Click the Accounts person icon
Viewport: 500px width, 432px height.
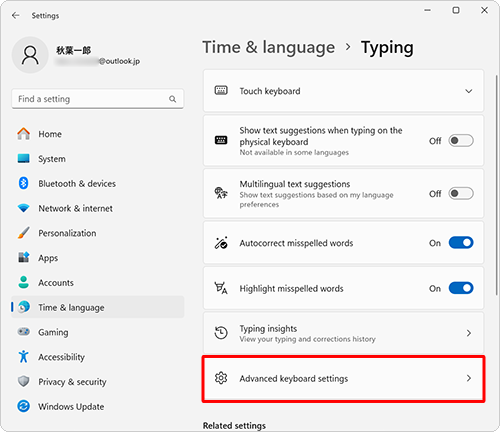(23, 282)
